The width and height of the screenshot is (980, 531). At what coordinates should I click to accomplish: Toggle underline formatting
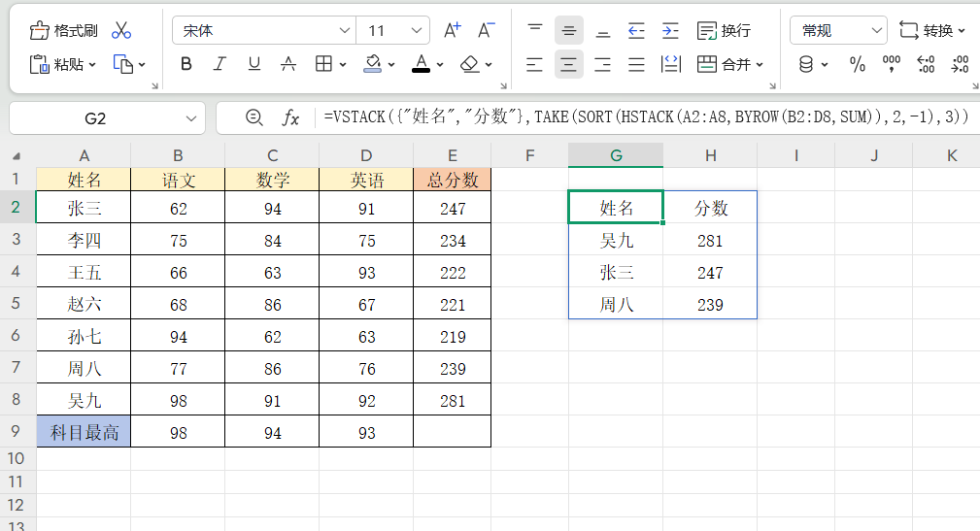click(253, 65)
